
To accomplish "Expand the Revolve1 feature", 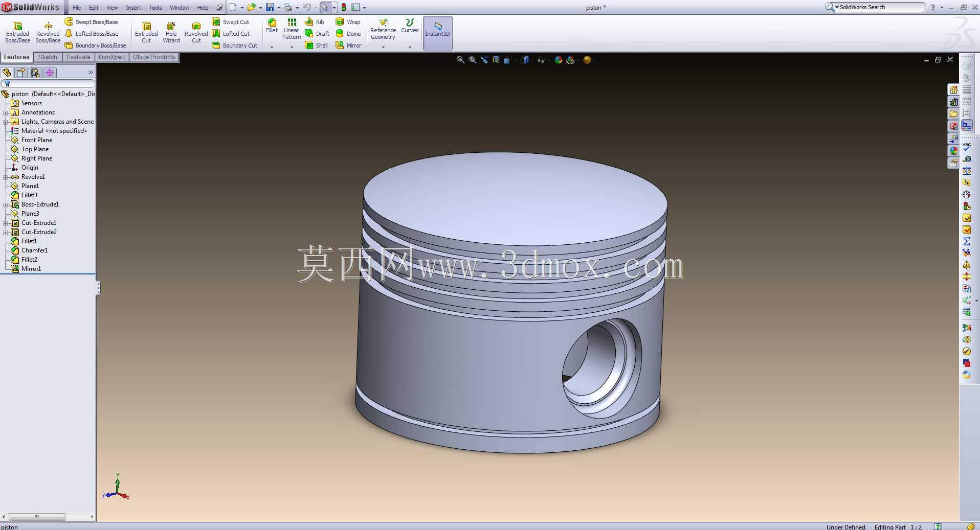I will coord(5,177).
